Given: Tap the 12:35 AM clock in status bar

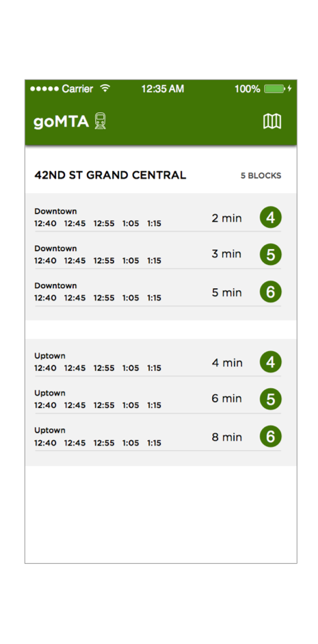Looking at the screenshot, I should (163, 89).
